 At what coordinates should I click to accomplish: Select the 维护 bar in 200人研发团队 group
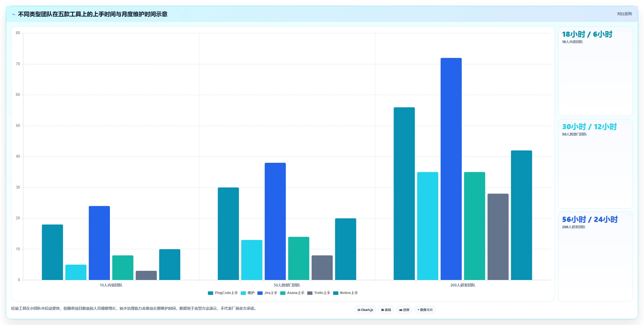(428, 226)
